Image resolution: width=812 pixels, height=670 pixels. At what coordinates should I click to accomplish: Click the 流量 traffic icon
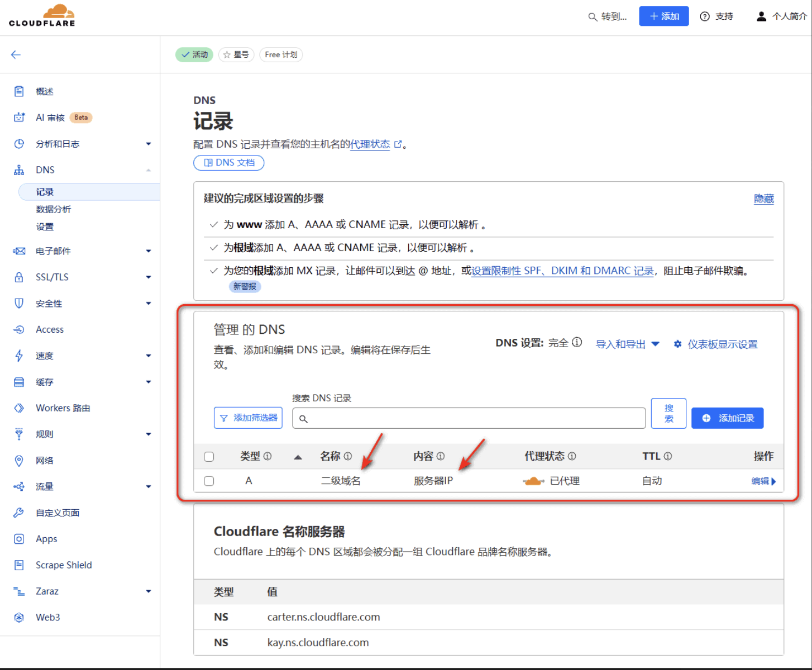[x=19, y=487]
